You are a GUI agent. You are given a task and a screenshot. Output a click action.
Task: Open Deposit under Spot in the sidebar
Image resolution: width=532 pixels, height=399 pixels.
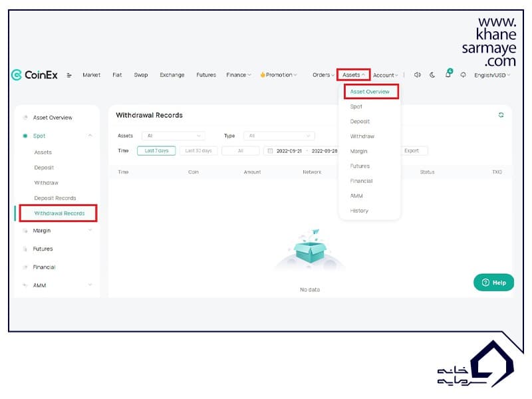44,168
